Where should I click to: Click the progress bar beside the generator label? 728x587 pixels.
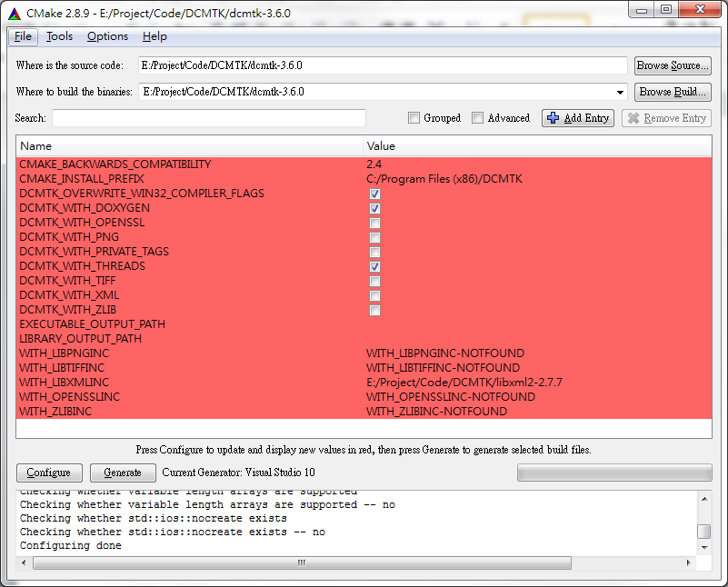point(614,473)
